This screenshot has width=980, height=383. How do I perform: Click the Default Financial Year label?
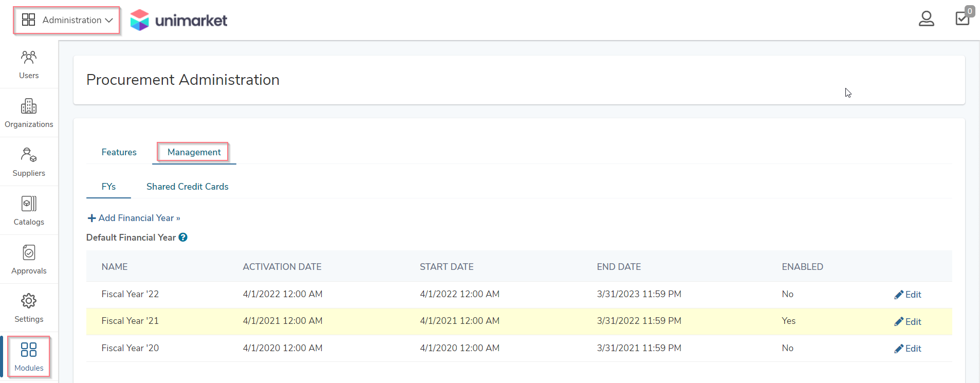point(131,238)
